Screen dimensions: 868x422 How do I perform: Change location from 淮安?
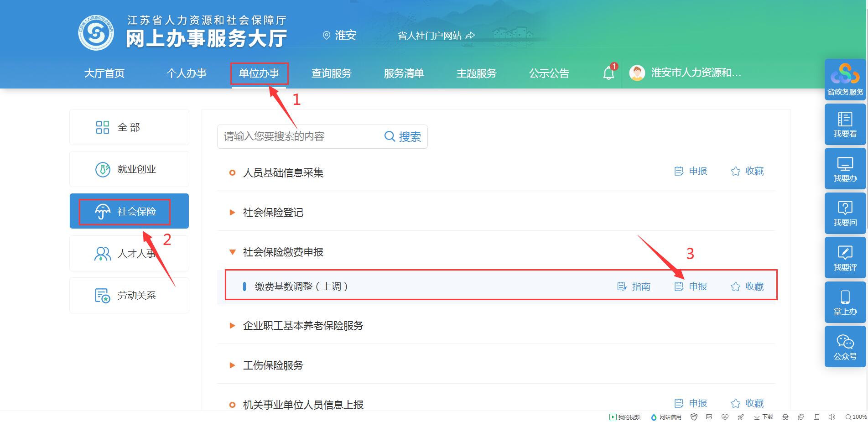339,35
